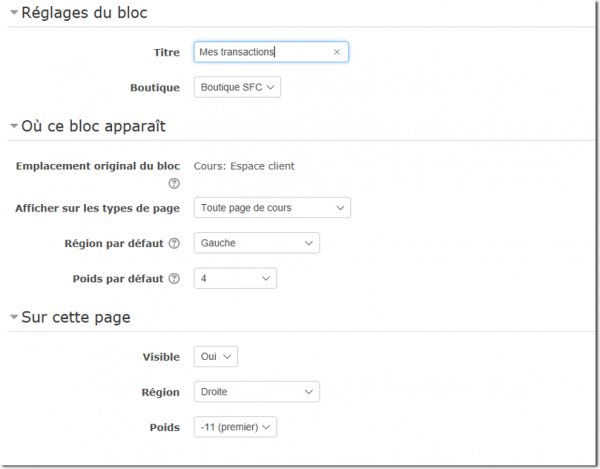
Task: Open Poids par défaut dropdown showing 4
Action: click(x=235, y=279)
